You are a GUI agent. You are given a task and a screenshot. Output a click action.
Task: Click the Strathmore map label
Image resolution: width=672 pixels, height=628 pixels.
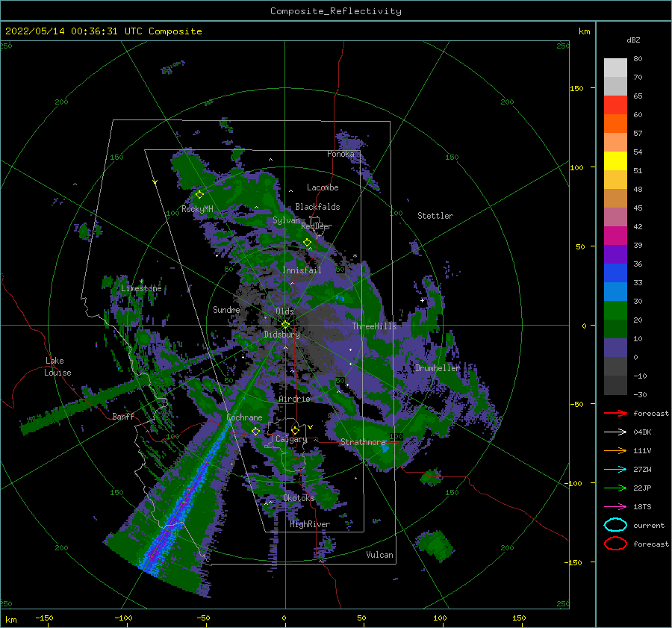(x=364, y=442)
